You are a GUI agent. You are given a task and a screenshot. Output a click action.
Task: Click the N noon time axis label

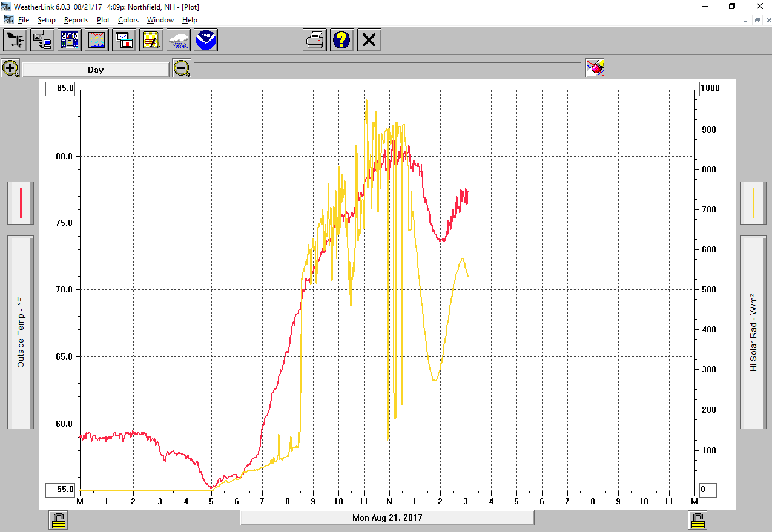(389, 501)
